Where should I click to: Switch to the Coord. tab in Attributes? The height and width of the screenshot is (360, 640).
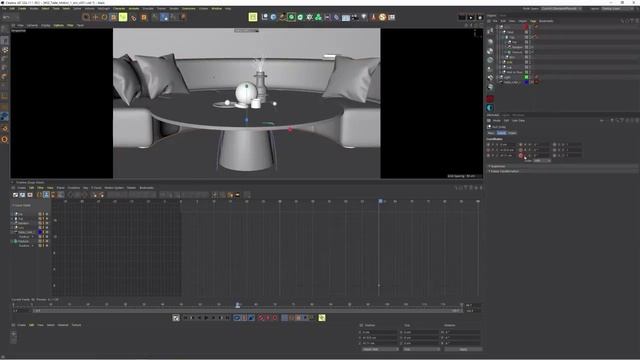(x=501, y=133)
